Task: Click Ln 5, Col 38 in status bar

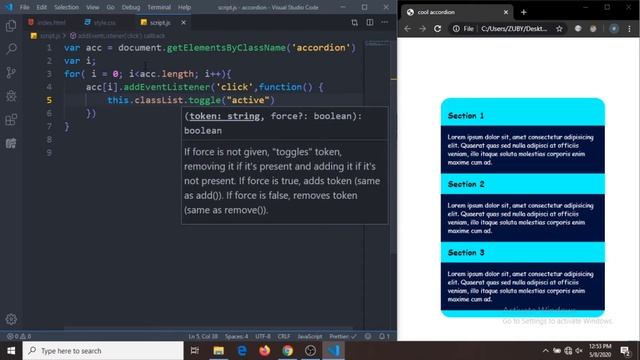Action: 203,336
